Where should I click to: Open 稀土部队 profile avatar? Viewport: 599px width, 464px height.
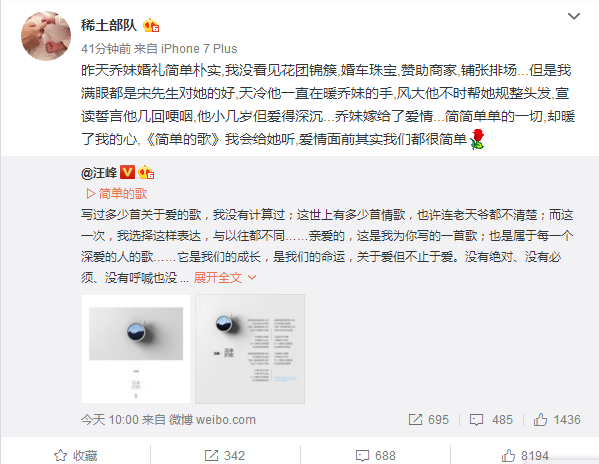46,36
